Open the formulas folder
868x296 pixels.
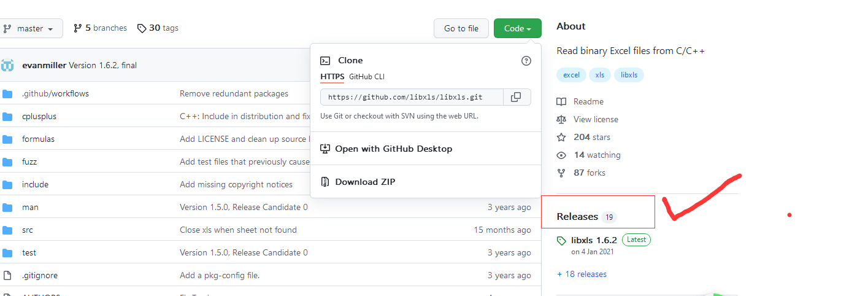[x=38, y=139]
